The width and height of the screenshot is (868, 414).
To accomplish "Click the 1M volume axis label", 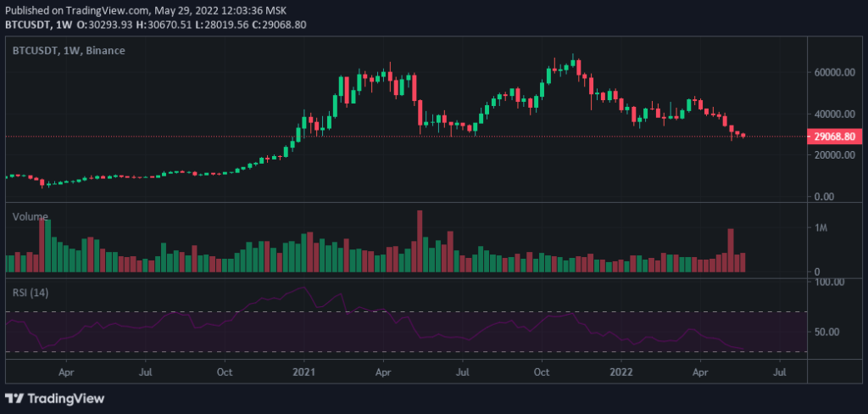I will (x=820, y=228).
